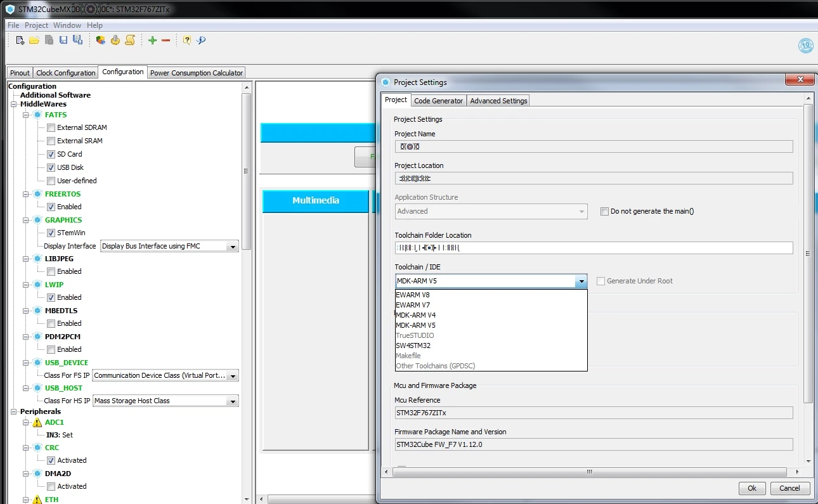
Task: Collapse the Peripherals tree node
Action: 14,411
